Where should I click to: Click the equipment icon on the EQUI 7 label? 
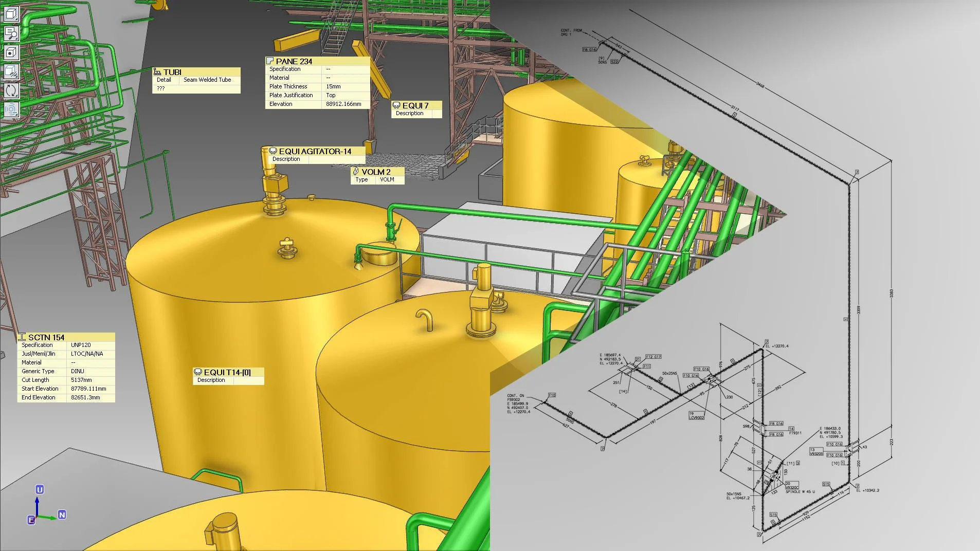coord(396,105)
